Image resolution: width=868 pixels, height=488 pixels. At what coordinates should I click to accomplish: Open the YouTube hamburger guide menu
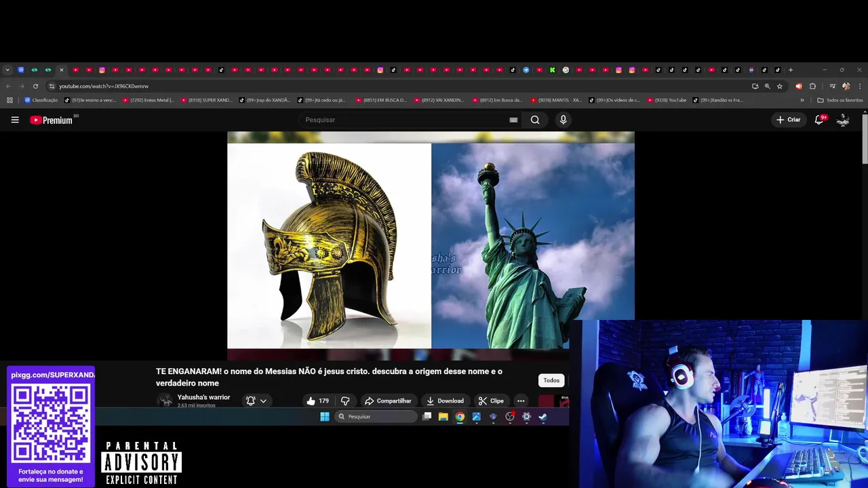[15, 120]
